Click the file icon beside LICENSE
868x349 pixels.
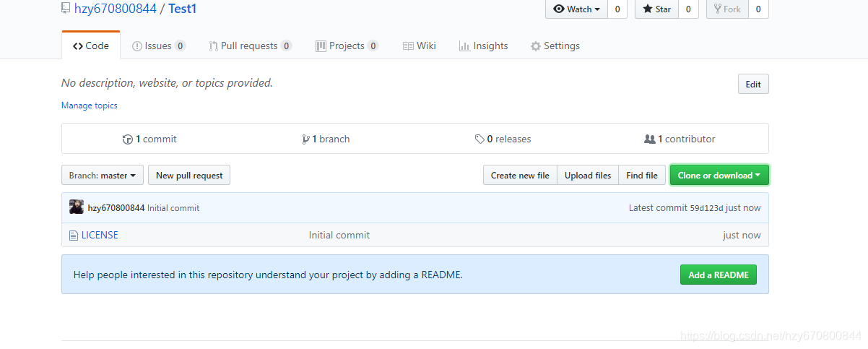pyautogui.click(x=74, y=235)
